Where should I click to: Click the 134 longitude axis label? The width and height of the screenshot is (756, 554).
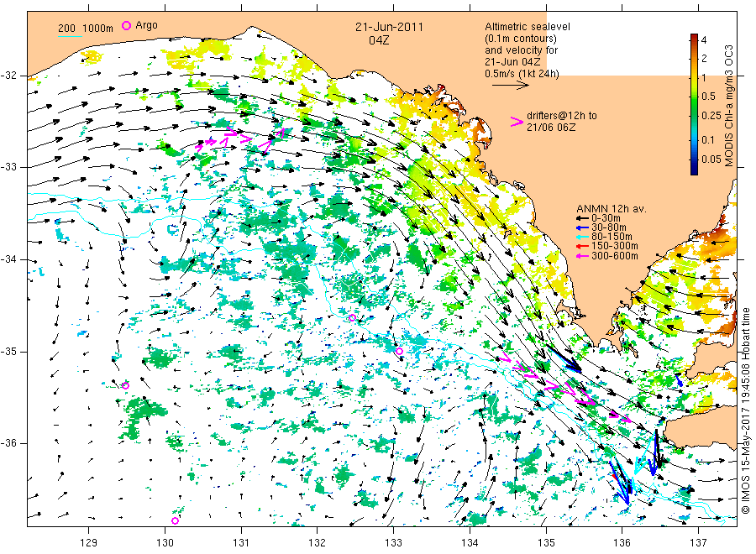coord(470,543)
